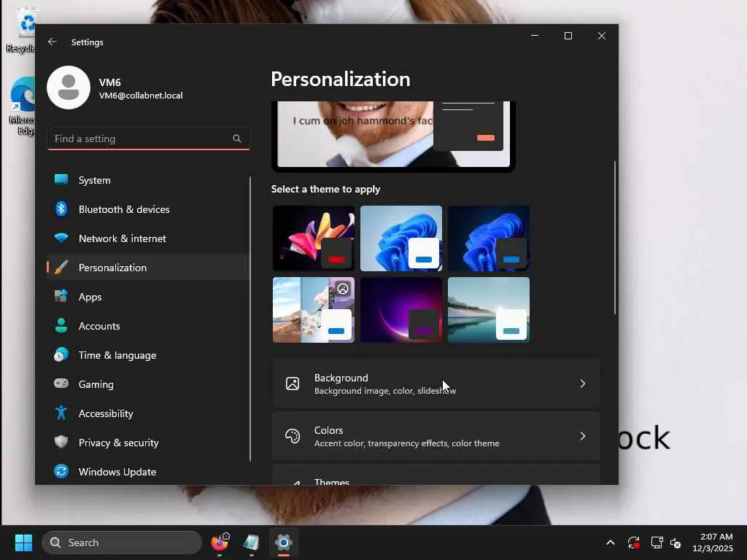Open Network & internet via its Wi-Fi icon
Screen dimensions: 747x560
coord(61,238)
